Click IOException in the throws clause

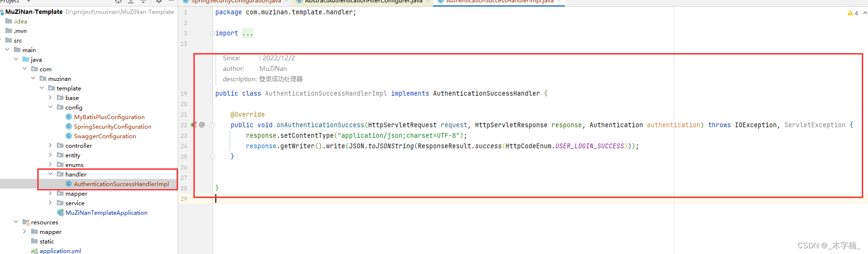[x=756, y=125]
